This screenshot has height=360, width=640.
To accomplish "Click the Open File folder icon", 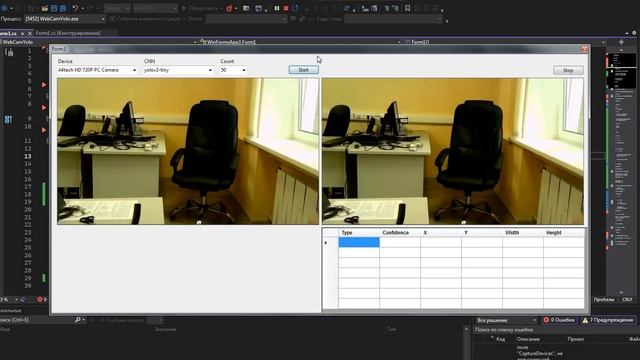I will pyautogui.click(x=44, y=8).
